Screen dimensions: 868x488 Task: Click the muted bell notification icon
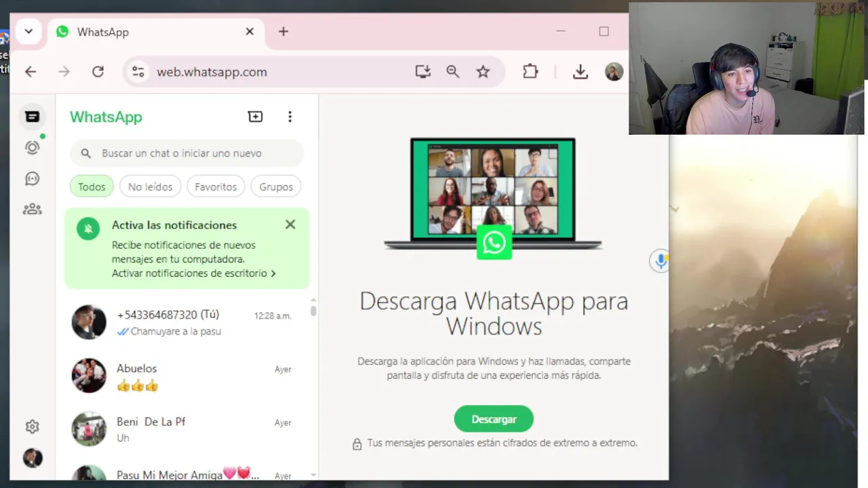tap(88, 228)
